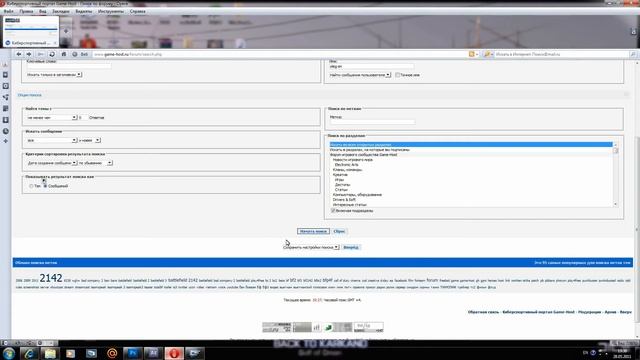Click the keywords input field

(69, 66)
